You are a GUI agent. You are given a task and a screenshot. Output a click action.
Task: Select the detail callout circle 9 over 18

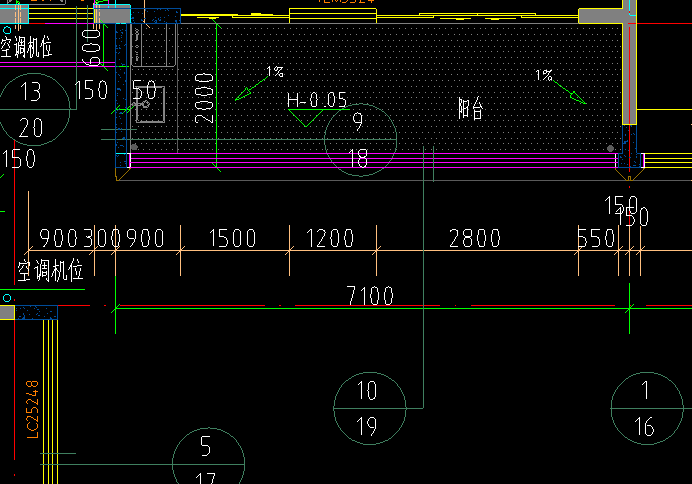pos(360,140)
